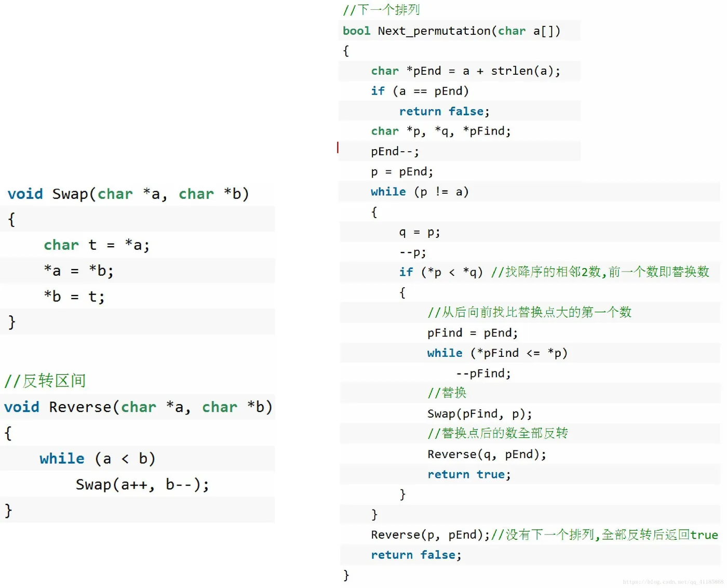The height and width of the screenshot is (588, 727).
Task: Click the line 'Reverse(q, pEnd);'
Action: coord(487,454)
